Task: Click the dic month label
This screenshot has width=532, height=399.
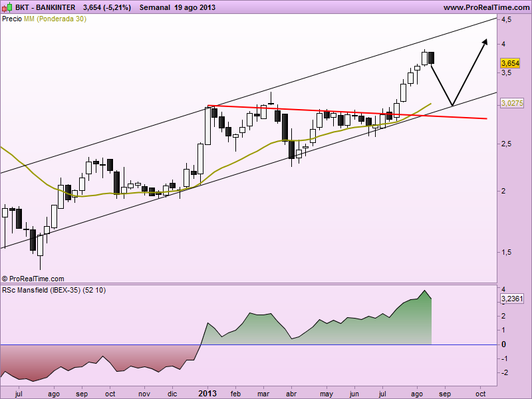Action: coord(172,394)
